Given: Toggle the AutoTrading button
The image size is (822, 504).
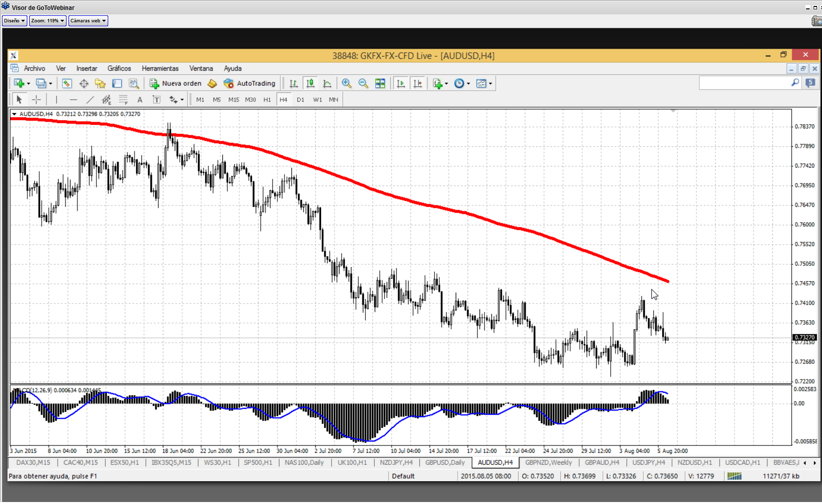Looking at the screenshot, I should click(250, 83).
